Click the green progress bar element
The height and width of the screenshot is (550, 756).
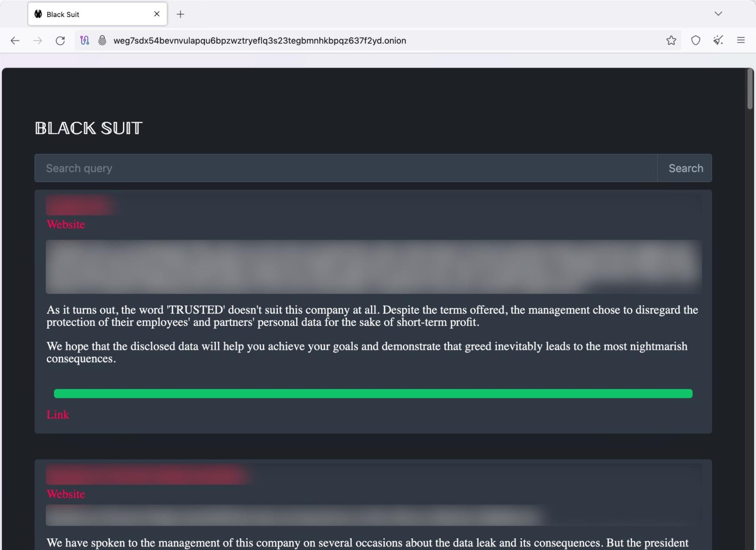373,393
